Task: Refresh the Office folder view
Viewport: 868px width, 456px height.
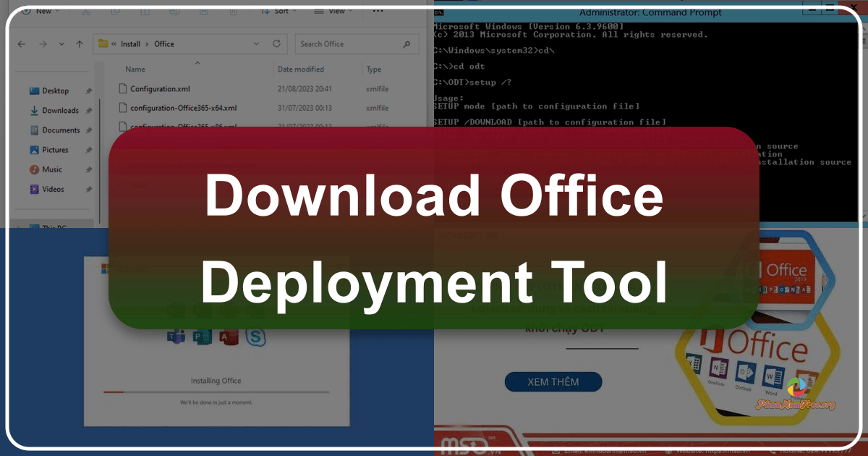Action: tap(277, 43)
